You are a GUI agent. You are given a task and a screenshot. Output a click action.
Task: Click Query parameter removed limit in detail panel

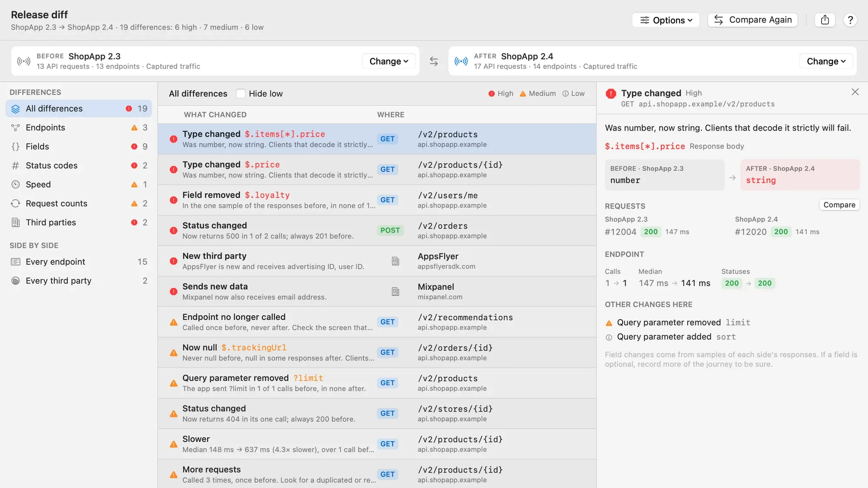677,322
